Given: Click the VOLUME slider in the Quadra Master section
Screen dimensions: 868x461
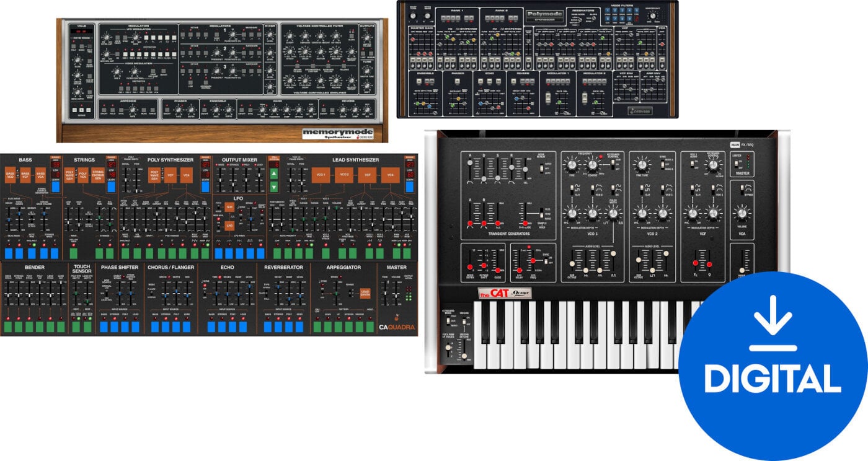Looking at the screenshot, I should [x=396, y=295].
